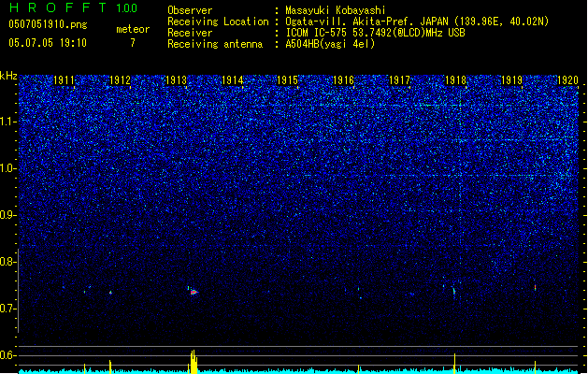Click the yellow intensity spike after 1919
Image resolution: width=588 pixels, height=374 pixels.
pyautogui.click(x=535, y=367)
